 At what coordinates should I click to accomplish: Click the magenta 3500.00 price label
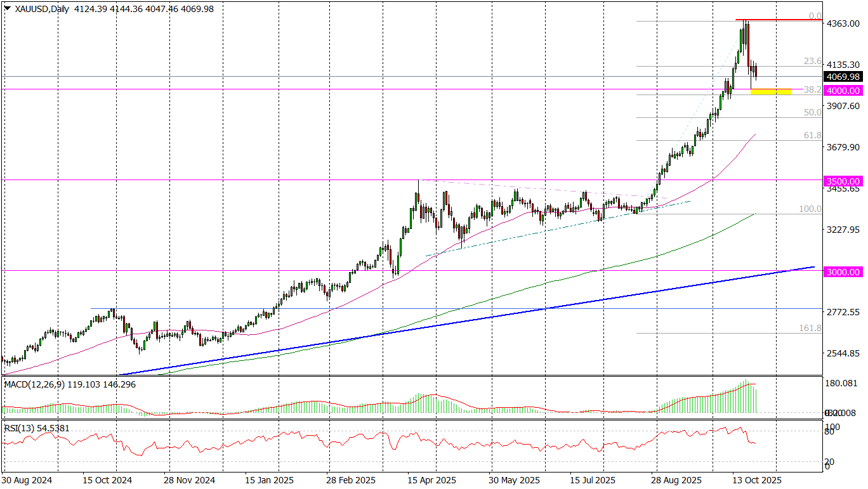pyautogui.click(x=843, y=181)
